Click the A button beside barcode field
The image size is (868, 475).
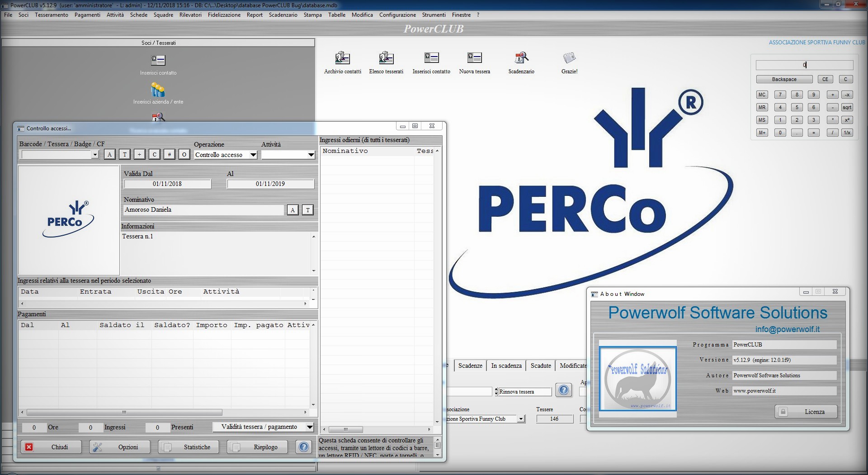[x=109, y=154]
